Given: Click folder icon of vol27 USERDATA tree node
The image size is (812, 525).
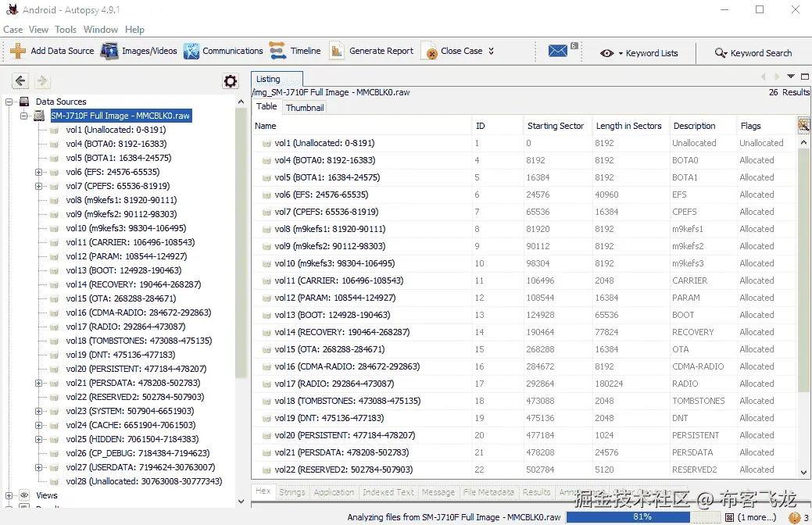Looking at the screenshot, I should [x=55, y=467].
